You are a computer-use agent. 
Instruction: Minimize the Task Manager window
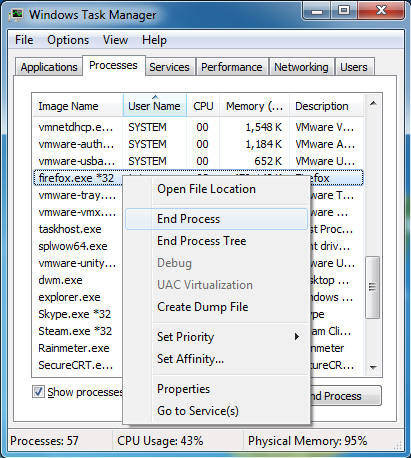pyautogui.click(x=317, y=11)
